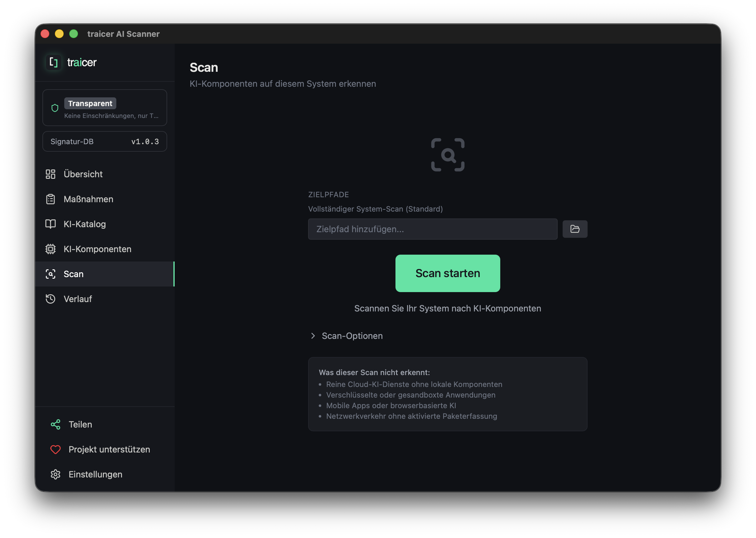Screen dimensions: 756x538
Task: Open the Übersicht page
Action: [105, 174]
